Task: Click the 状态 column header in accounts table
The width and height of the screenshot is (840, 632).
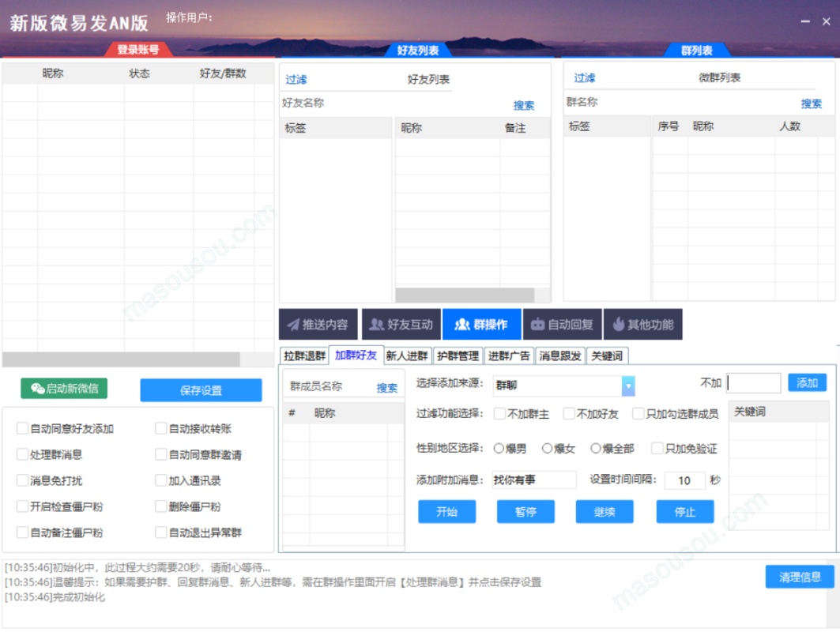Action: [139, 73]
